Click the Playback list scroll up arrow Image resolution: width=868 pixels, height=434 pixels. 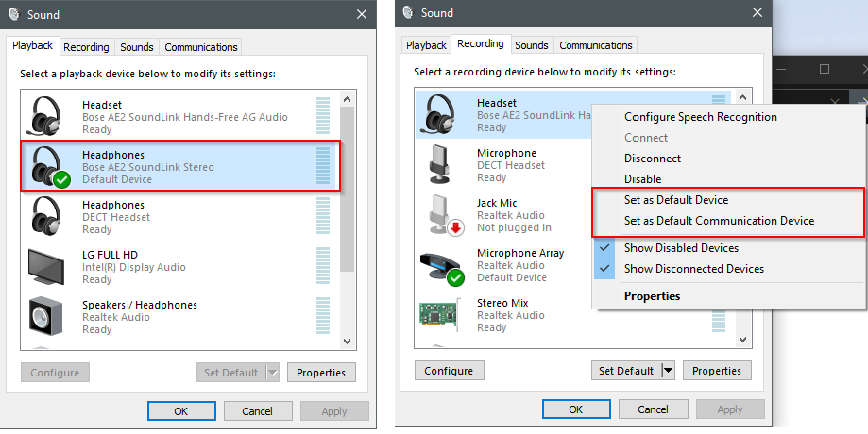pos(347,99)
